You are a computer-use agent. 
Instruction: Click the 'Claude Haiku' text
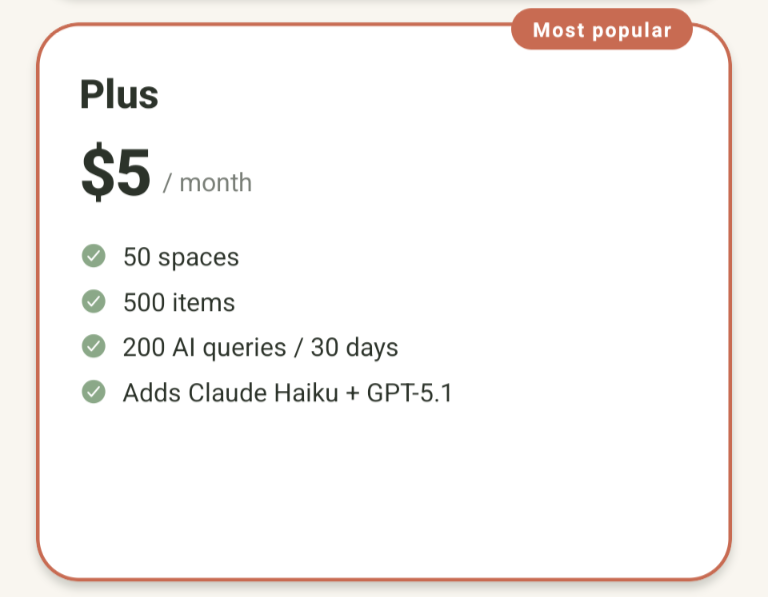[x=254, y=393]
